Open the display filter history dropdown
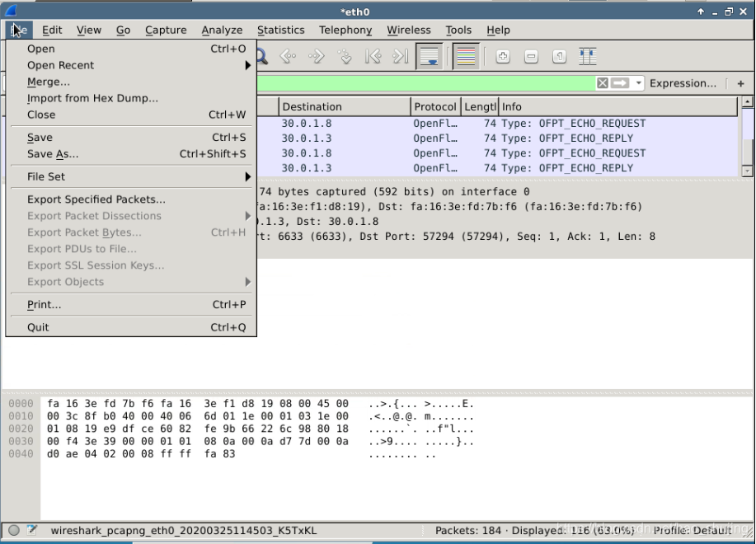This screenshot has width=756, height=544. coord(638,83)
